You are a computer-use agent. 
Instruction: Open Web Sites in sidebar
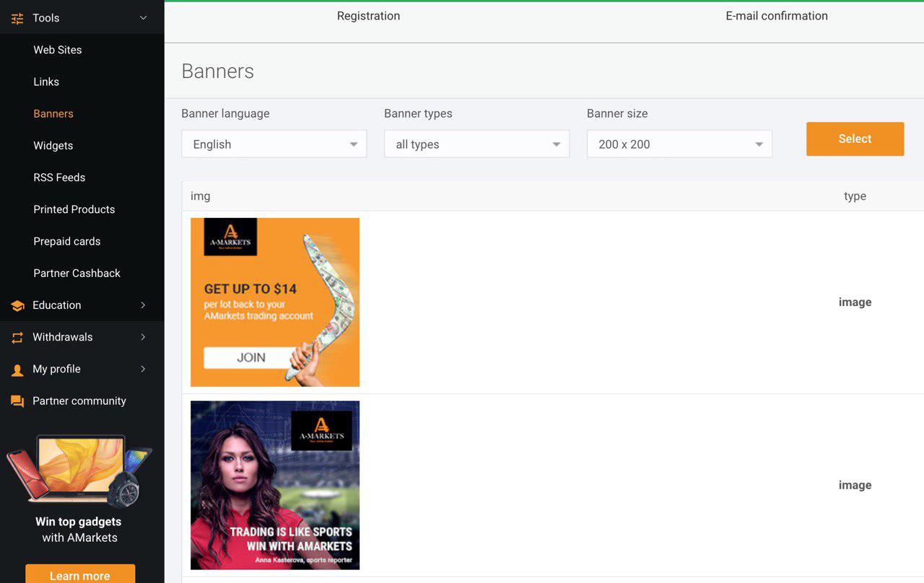58,50
